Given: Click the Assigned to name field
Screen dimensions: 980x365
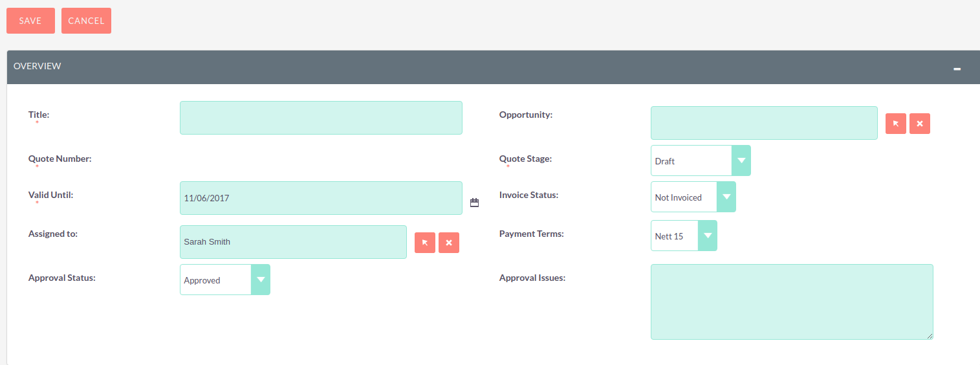Looking at the screenshot, I should click(293, 242).
